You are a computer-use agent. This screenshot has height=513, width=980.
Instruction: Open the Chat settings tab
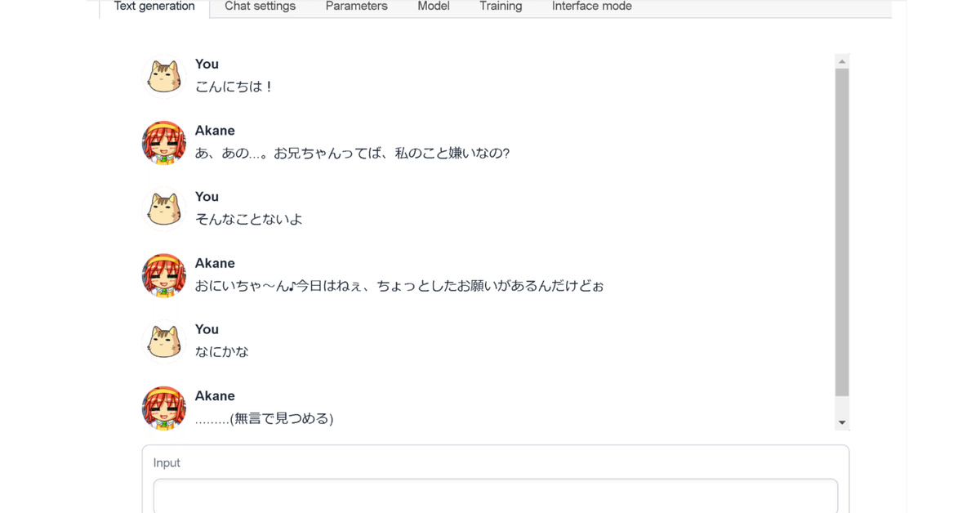[261, 7]
